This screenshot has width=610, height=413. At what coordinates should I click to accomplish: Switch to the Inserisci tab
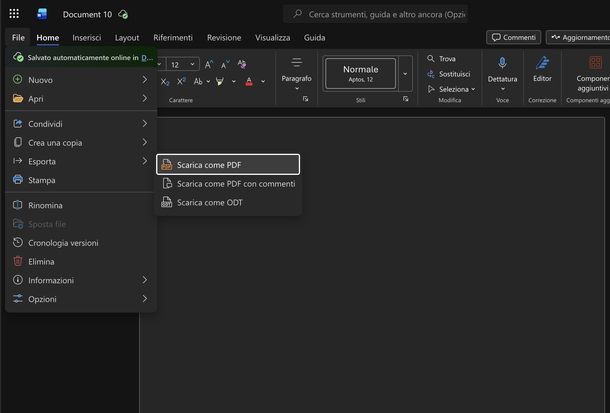click(87, 38)
